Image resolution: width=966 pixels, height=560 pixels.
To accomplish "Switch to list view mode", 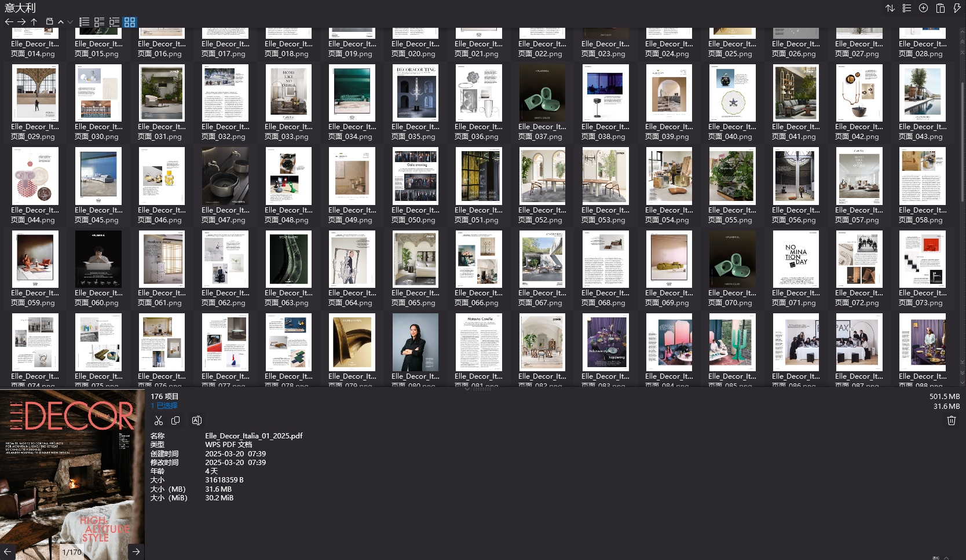I will pos(84,22).
